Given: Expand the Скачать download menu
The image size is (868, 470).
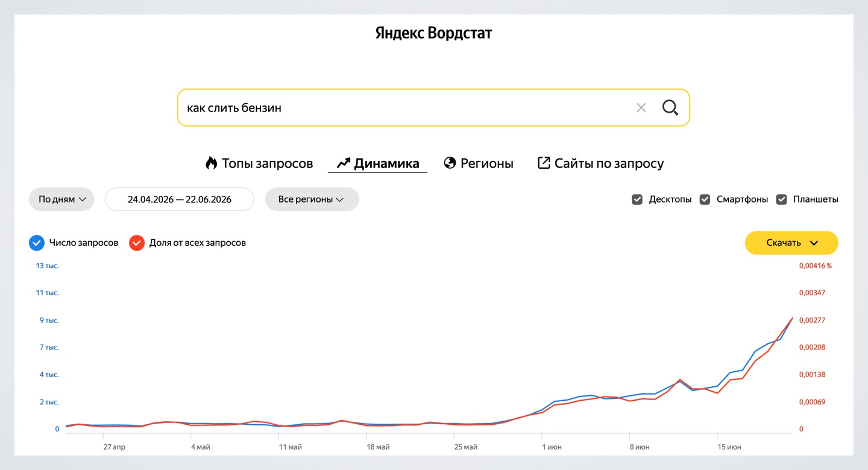Looking at the screenshot, I should click(791, 243).
